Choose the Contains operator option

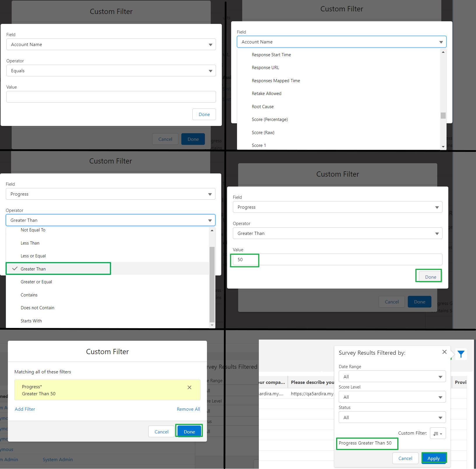[x=29, y=295]
